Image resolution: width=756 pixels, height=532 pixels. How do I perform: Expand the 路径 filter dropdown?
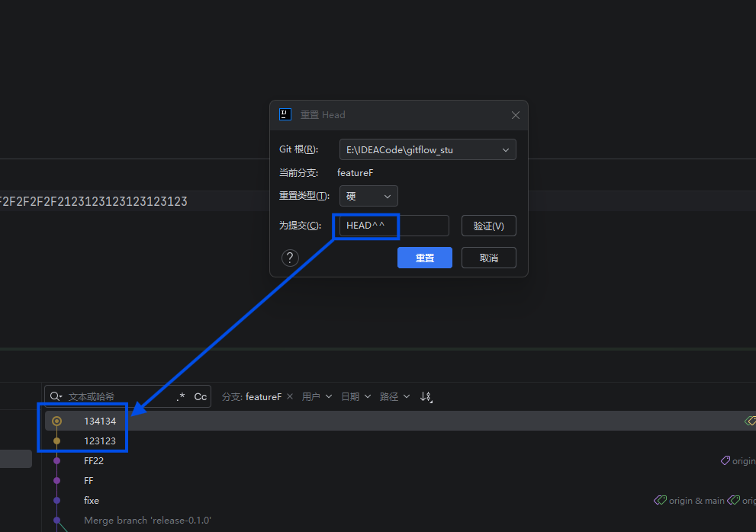coord(395,396)
